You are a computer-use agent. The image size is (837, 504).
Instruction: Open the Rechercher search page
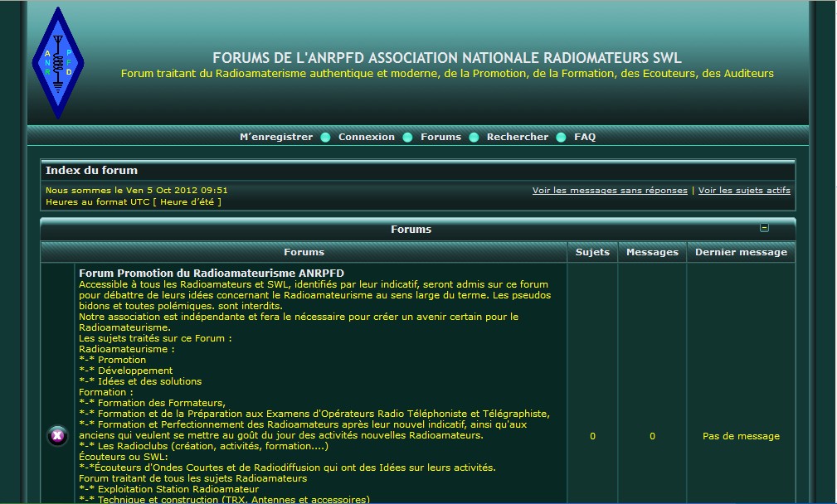(518, 137)
